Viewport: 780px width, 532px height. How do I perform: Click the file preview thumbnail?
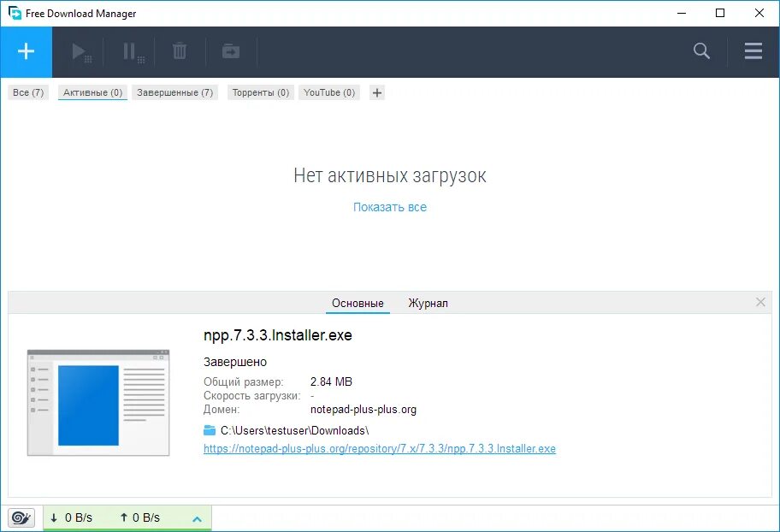98,403
